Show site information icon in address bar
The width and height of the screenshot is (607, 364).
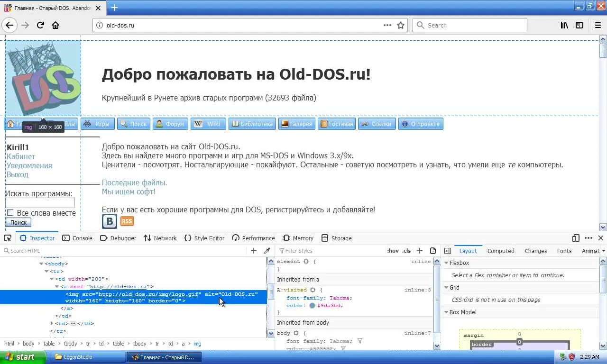point(99,25)
